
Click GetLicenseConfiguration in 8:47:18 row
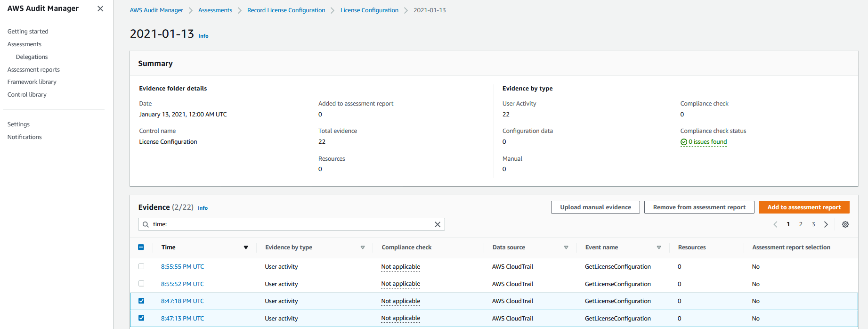coord(618,301)
